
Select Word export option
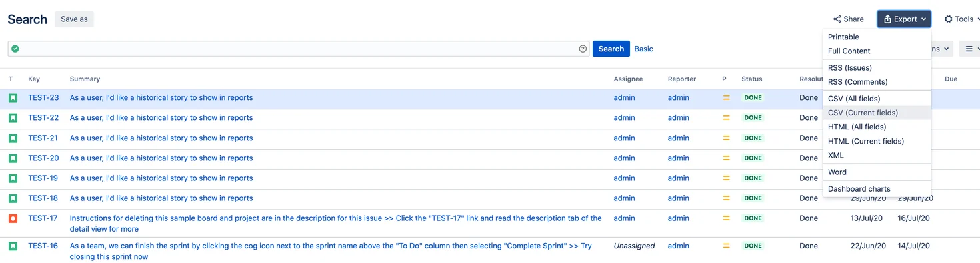coord(877,172)
